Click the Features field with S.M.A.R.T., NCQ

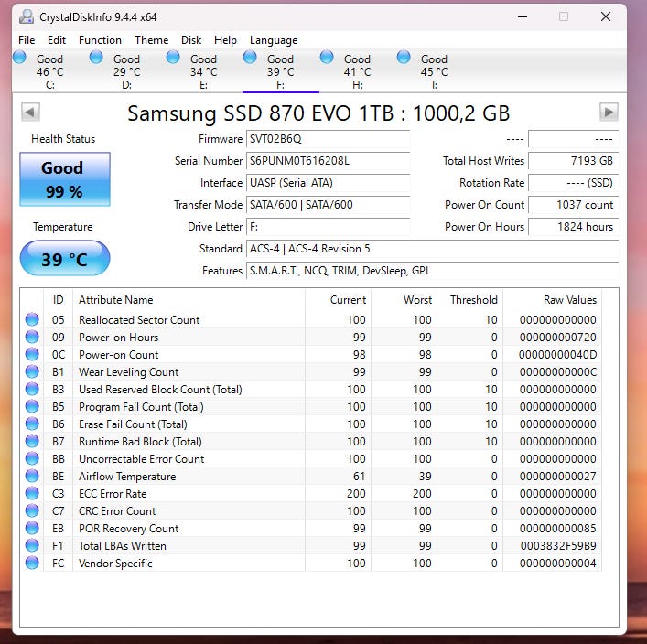433,271
